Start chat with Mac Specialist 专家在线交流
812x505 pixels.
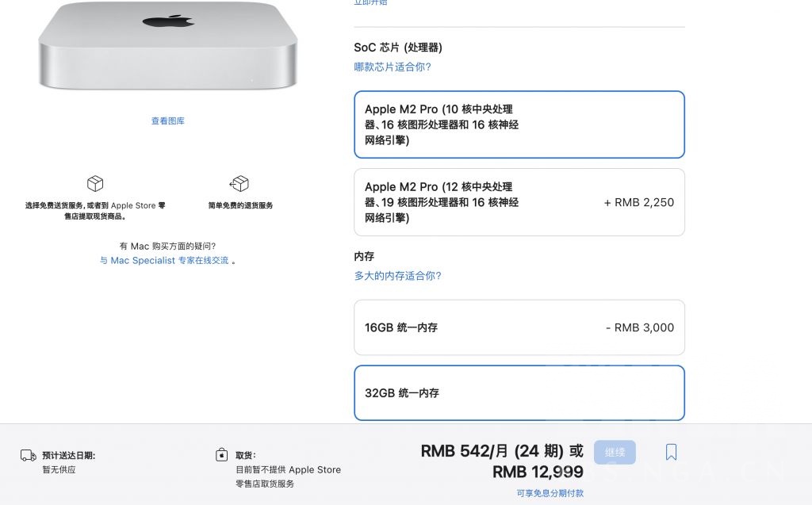[167, 260]
